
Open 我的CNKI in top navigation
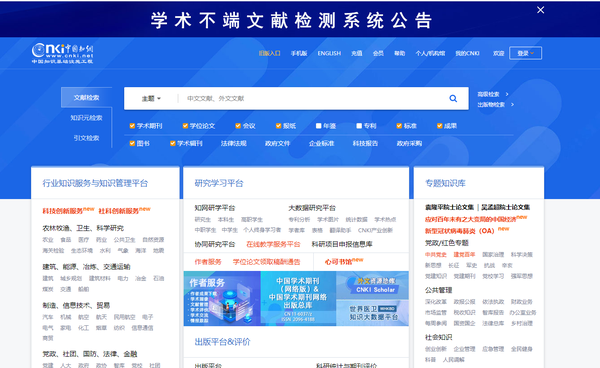[x=467, y=53]
